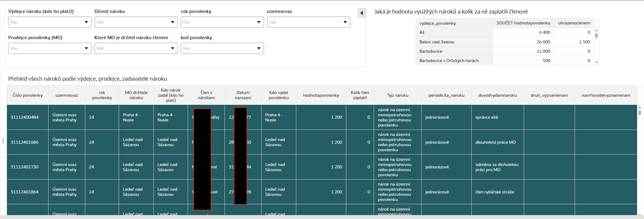The height and width of the screenshot is (219, 644).
Task: Sort by Číslo povolenky column header
Action: (27, 95)
